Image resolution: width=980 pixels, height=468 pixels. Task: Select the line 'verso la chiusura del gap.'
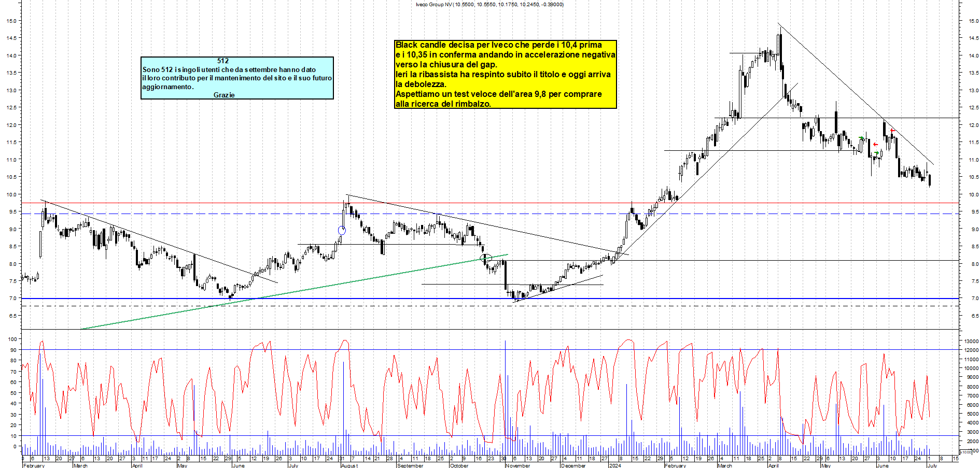446,65
